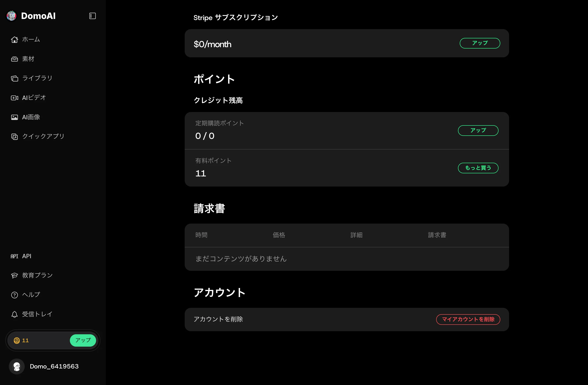
Task: Click the picture icon beside AI画像
Action: tap(15, 117)
